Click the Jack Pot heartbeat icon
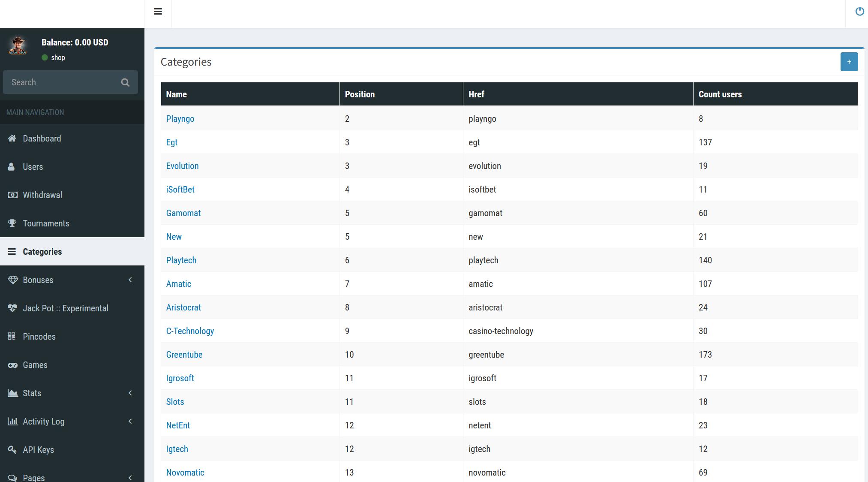The height and width of the screenshot is (482, 868). tap(12, 308)
